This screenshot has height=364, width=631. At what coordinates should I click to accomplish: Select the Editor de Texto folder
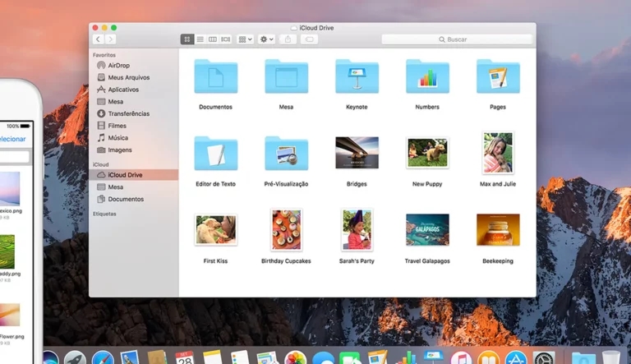(x=216, y=154)
